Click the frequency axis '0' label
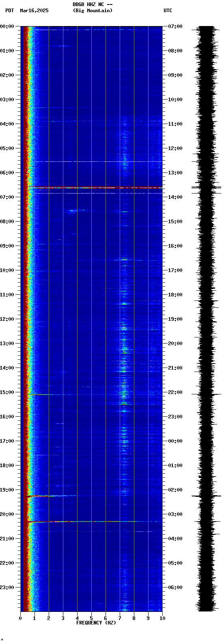 coord(20,618)
